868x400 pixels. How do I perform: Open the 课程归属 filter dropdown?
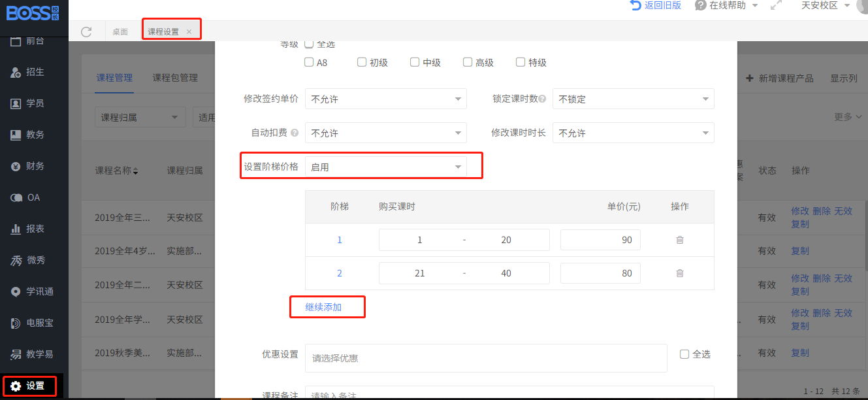click(x=140, y=118)
